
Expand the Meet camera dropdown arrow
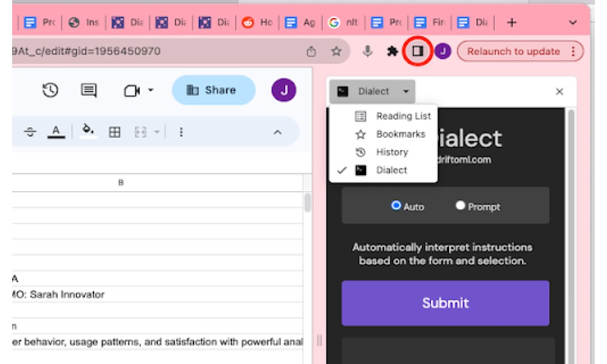151,90
